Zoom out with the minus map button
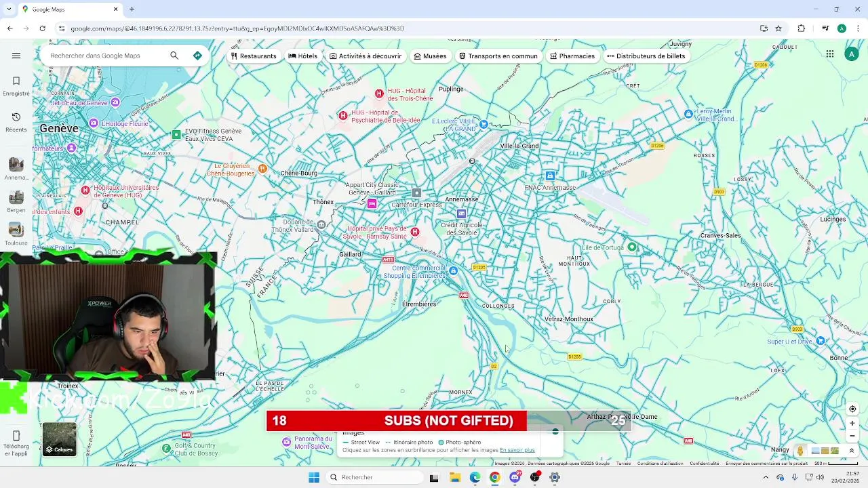868x488 pixels. (852, 436)
